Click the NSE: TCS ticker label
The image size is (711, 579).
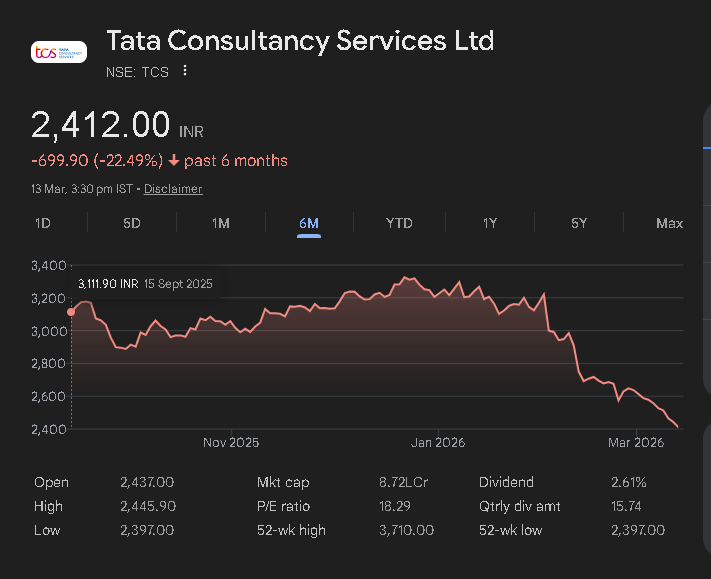pos(137,72)
